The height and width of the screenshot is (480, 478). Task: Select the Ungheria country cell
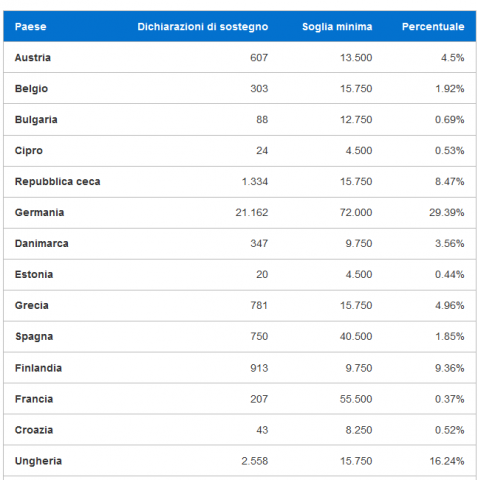coord(38,461)
